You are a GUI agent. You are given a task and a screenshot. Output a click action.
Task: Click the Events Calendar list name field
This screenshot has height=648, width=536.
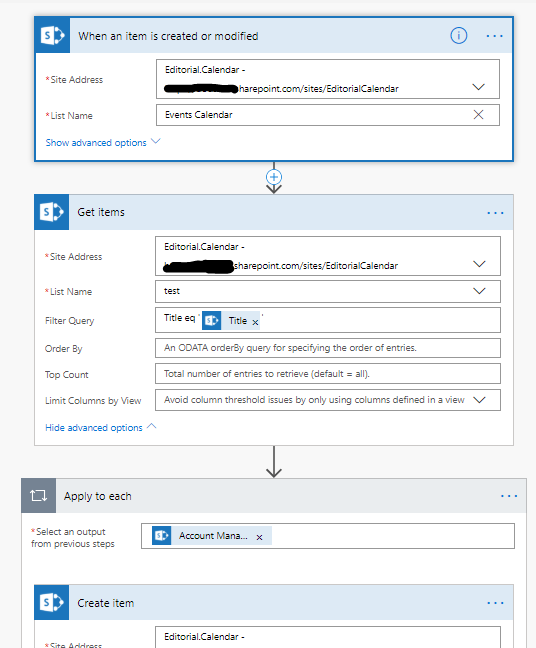[328, 115]
